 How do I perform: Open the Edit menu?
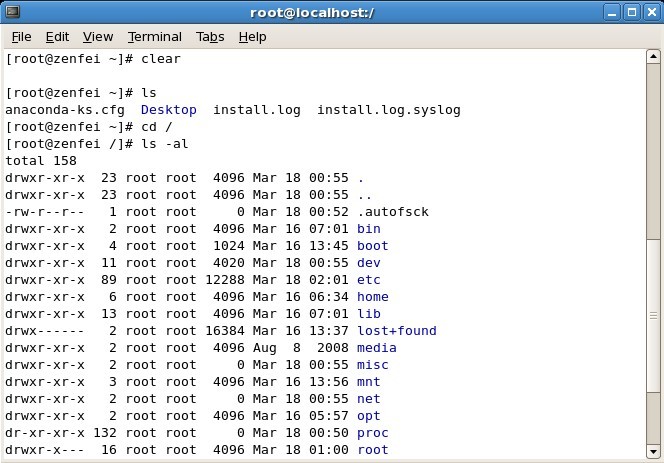click(57, 37)
